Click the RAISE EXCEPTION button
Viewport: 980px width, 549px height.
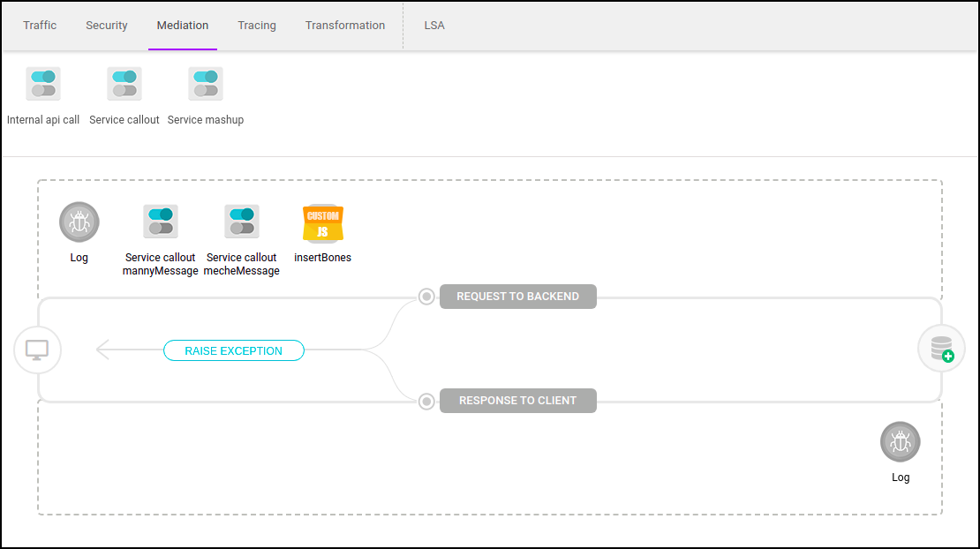point(234,351)
